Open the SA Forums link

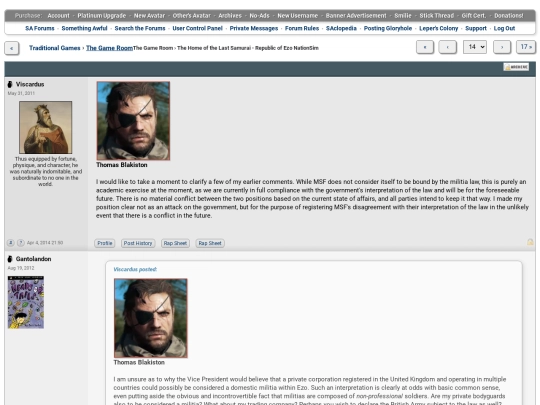[40, 28]
